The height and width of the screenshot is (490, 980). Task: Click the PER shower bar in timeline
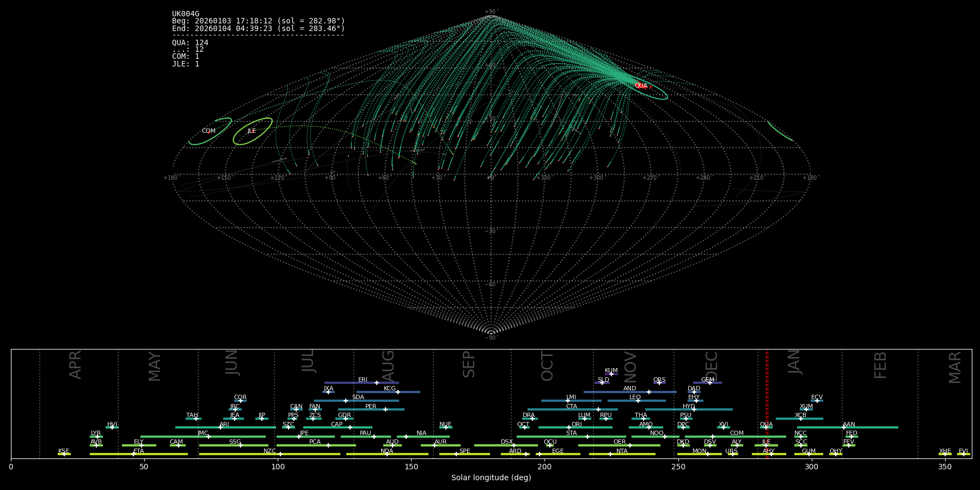click(371, 409)
